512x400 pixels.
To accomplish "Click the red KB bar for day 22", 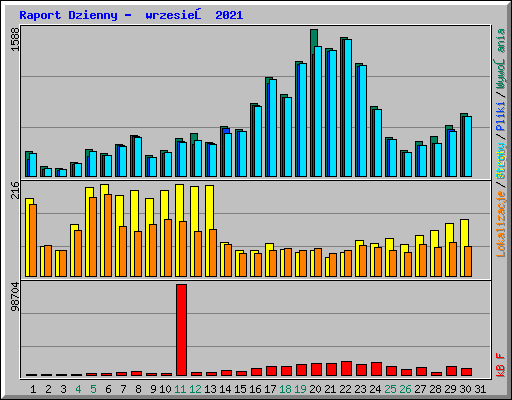I will tap(347, 368).
